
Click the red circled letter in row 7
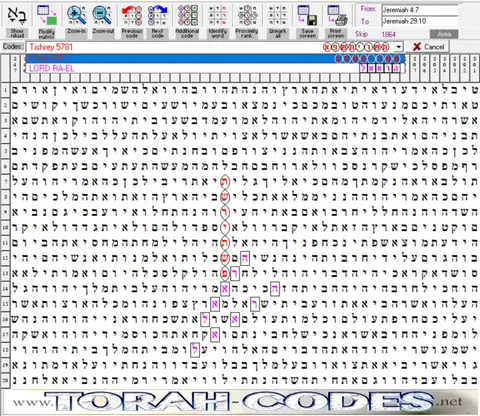(x=225, y=182)
